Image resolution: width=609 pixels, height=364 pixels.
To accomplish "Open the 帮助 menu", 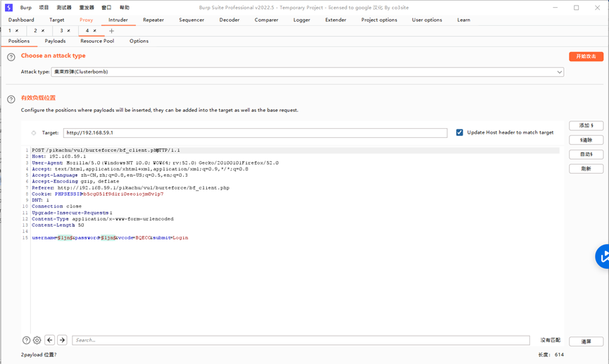I will point(125,7).
